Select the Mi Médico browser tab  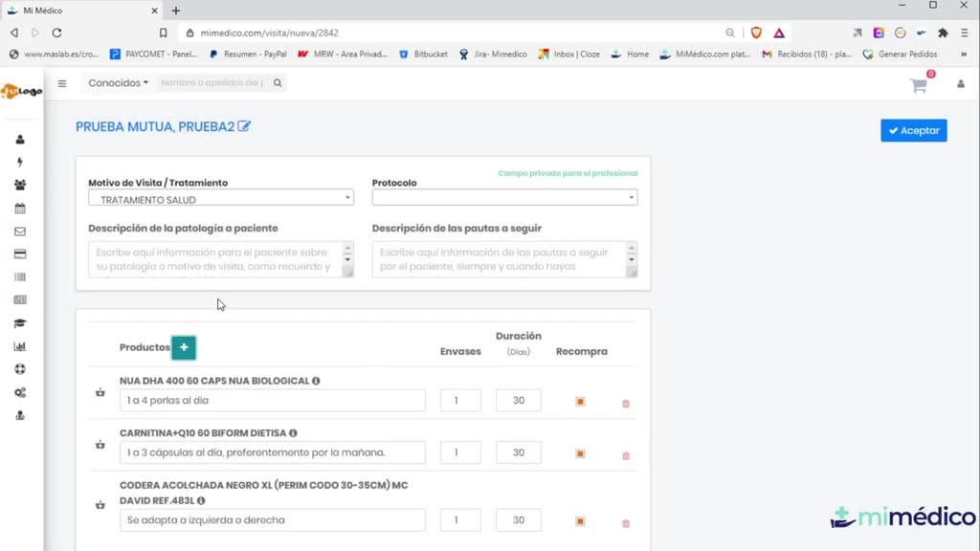pyautogui.click(x=82, y=11)
